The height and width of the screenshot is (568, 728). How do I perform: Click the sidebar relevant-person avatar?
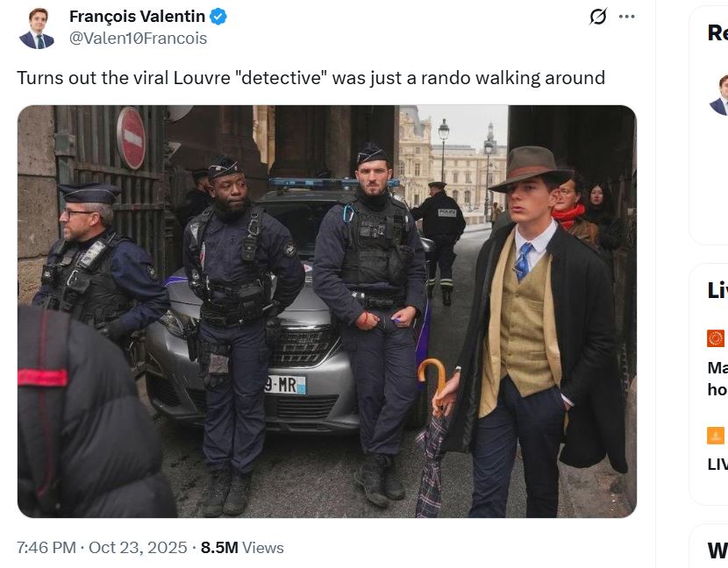pos(719,95)
